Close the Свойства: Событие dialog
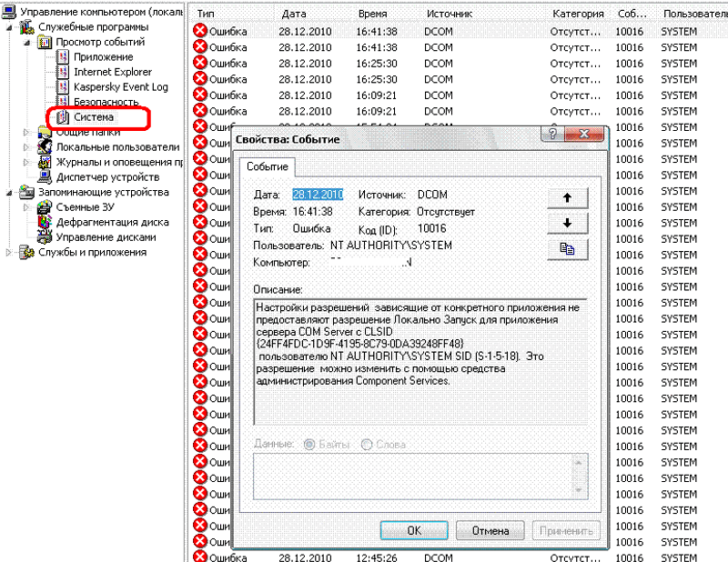 pos(584,134)
